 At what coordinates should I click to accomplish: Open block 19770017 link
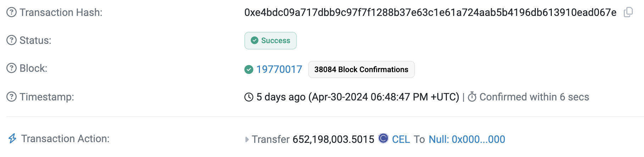tap(279, 69)
